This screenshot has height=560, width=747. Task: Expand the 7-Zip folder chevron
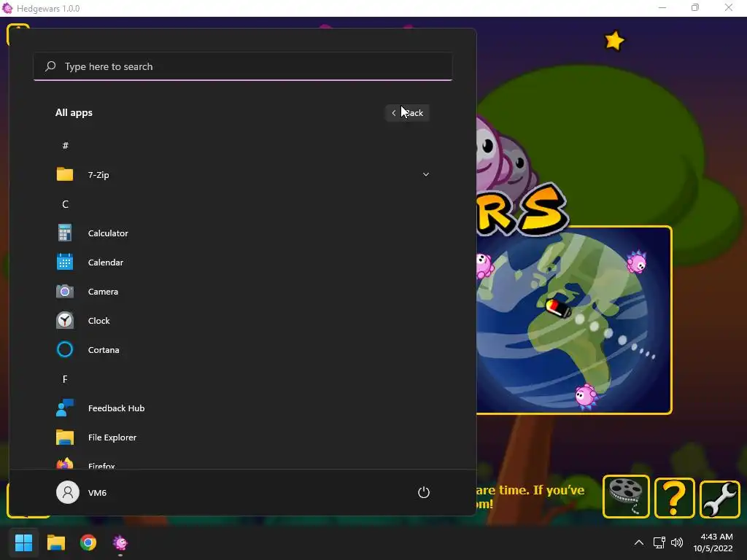coord(426,174)
